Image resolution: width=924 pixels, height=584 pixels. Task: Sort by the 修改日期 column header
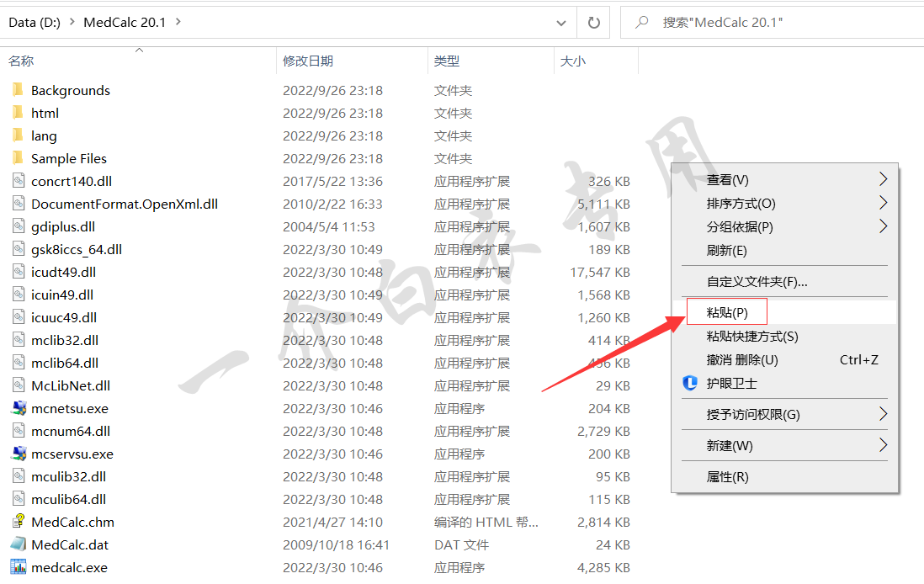pos(308,61)
